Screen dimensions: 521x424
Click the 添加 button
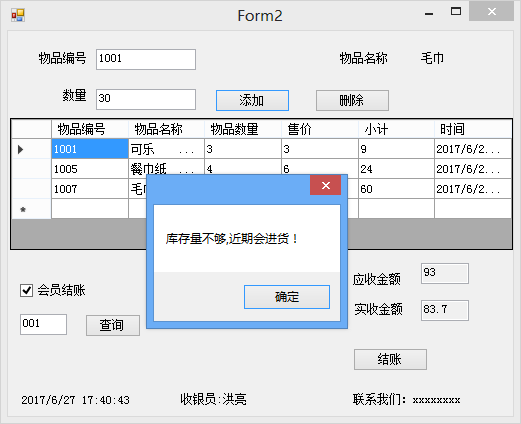(x=252, y=100)
